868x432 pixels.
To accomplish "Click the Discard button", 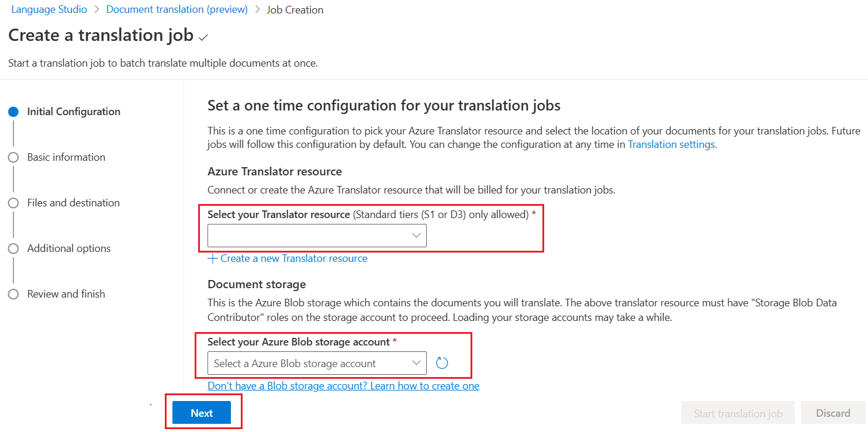I will pyautogui.click(x=833, y=412).
